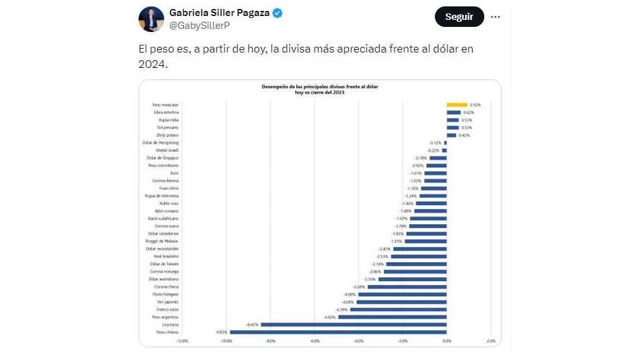
Task: Click the 0.92% value label
Action: point(475,104)
